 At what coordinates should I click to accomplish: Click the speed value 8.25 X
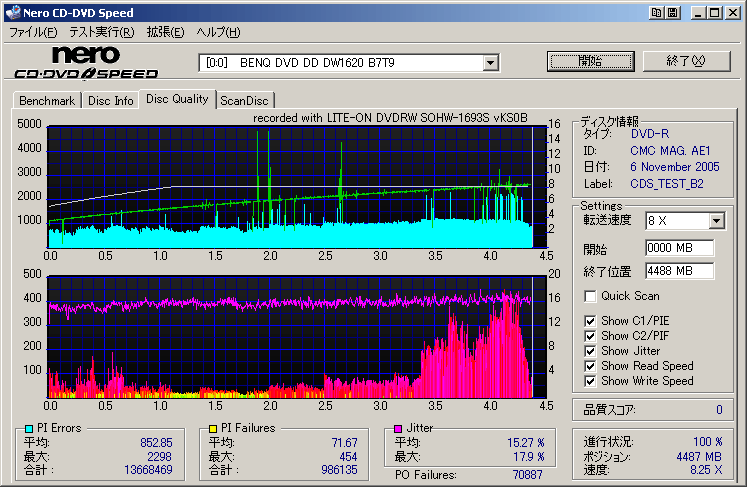(706, 470)
